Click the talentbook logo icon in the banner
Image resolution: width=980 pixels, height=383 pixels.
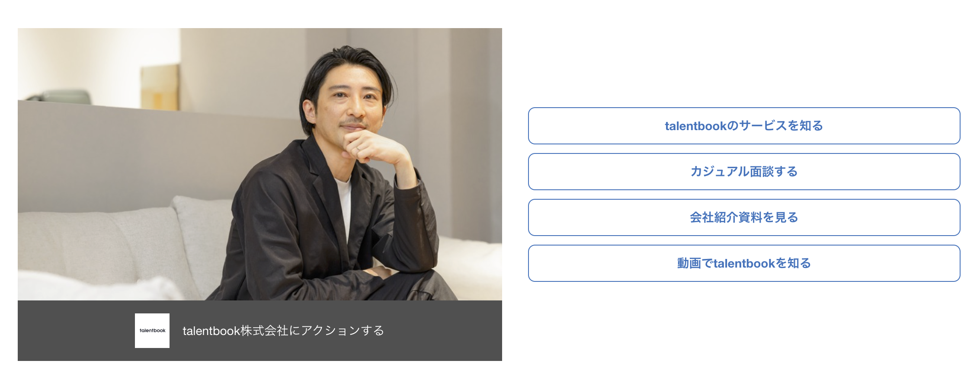(x=152, y=331)
